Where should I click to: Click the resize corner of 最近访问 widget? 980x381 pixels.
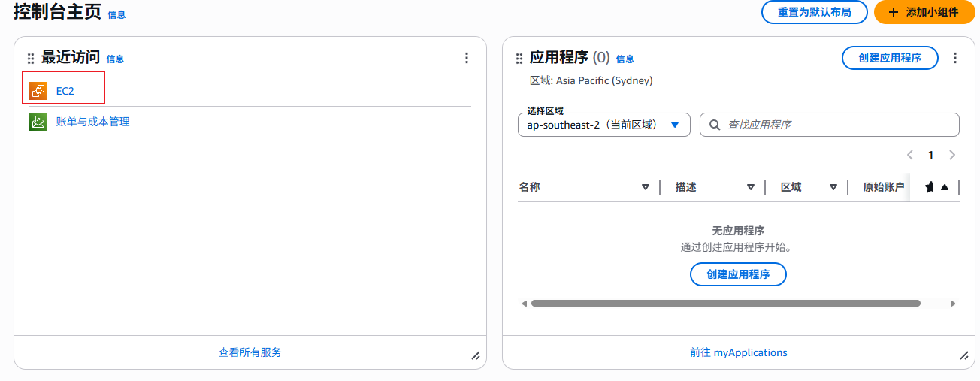point(476,355)
